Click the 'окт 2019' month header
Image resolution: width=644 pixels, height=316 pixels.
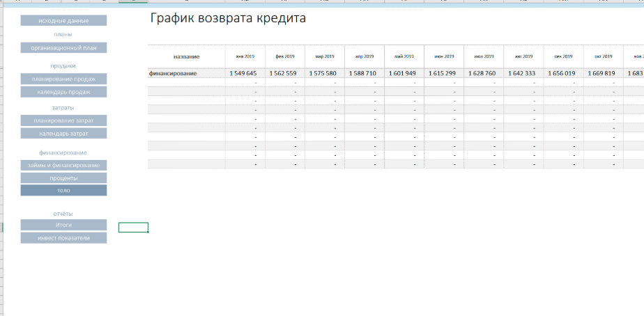pyautogui.click(x=603, y=56)
